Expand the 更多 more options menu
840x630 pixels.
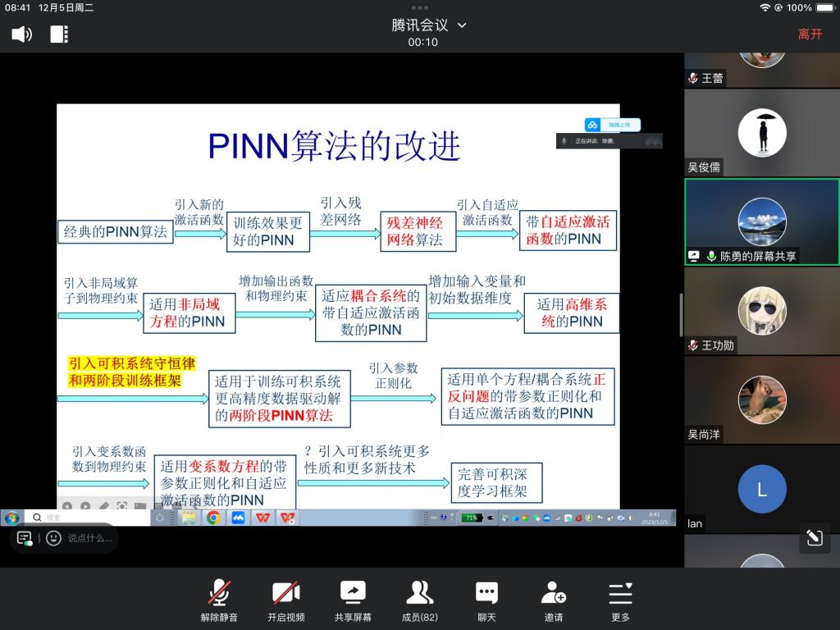(x=620, y=600)
